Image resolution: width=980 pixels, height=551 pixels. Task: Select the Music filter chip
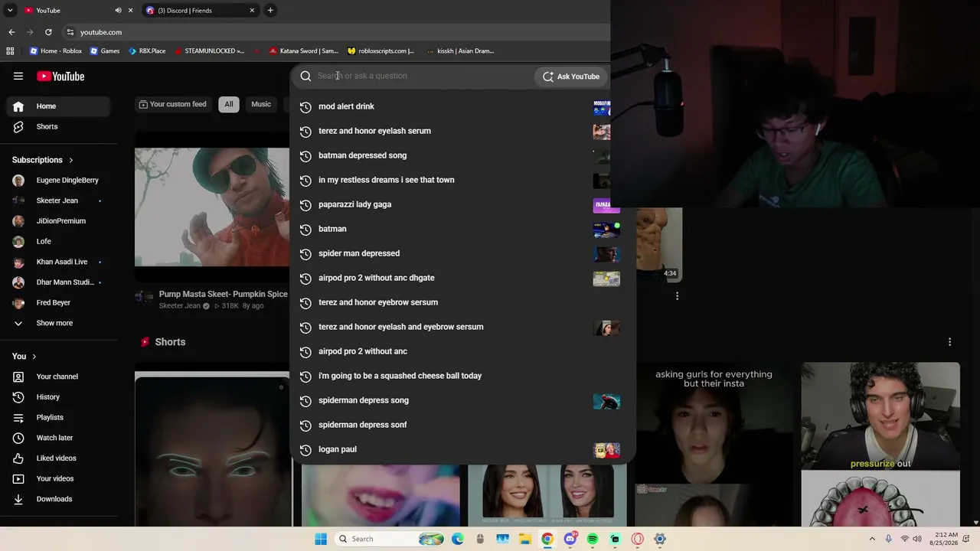(x=261, y=104)
